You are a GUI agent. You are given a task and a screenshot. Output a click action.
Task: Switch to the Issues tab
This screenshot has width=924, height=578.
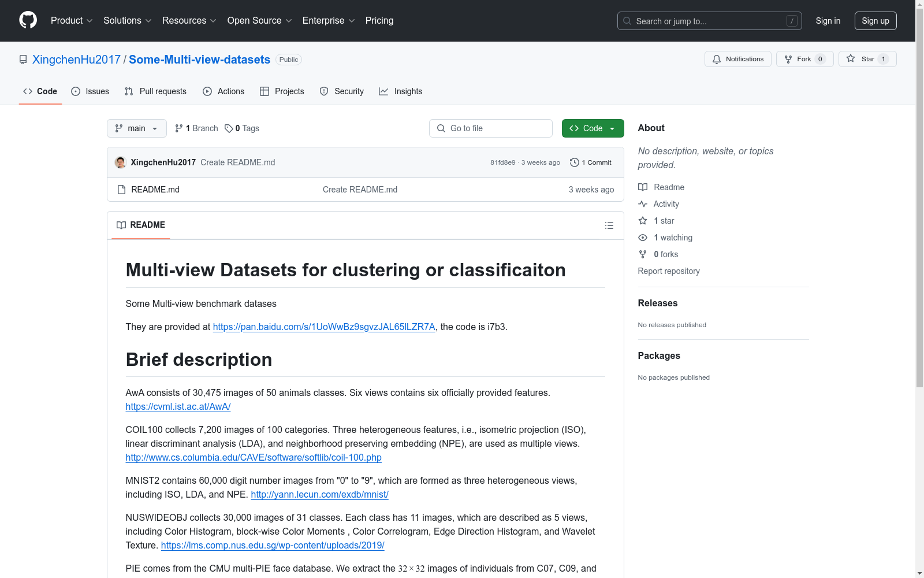pyautogui.click(x=90, y=91)
